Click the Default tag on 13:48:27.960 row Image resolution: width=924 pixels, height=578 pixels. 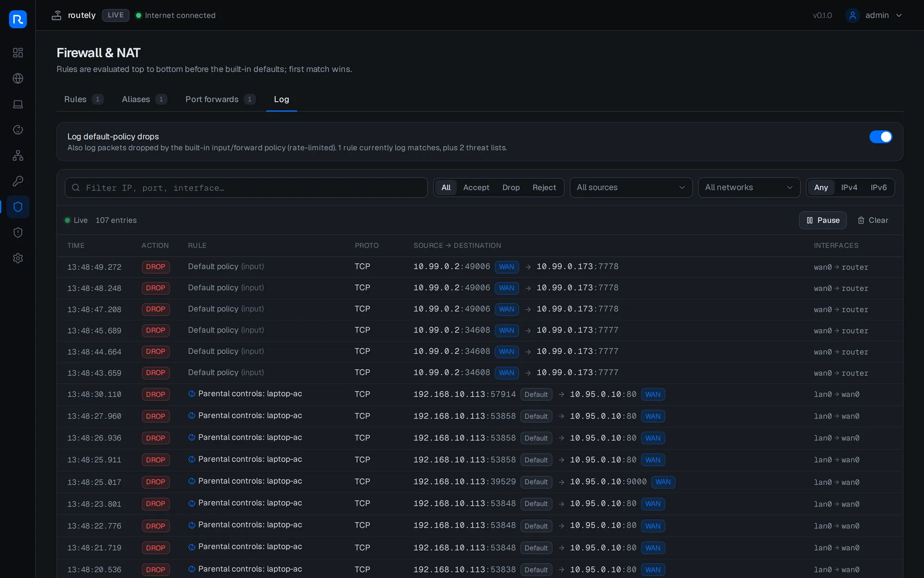pos(536,416)
